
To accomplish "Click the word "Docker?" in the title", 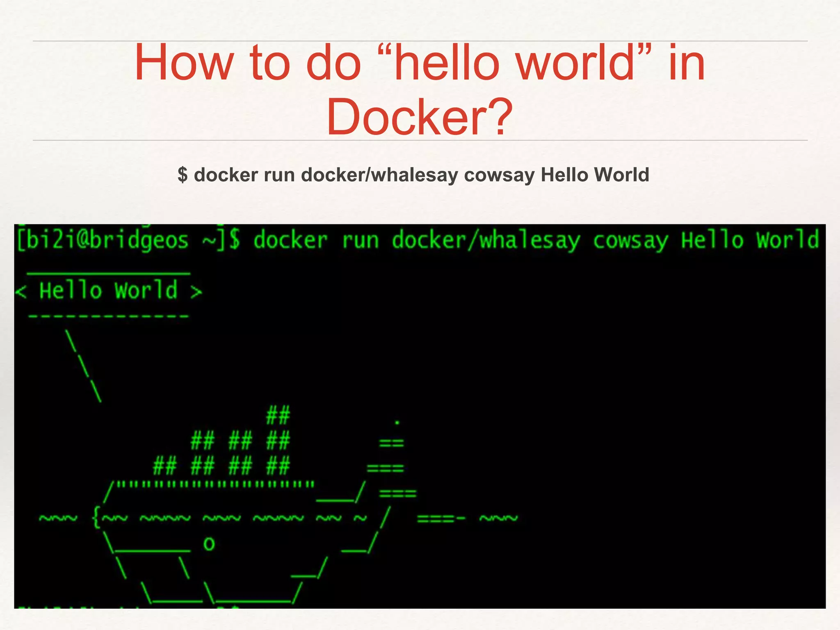I will click(419, 117).
